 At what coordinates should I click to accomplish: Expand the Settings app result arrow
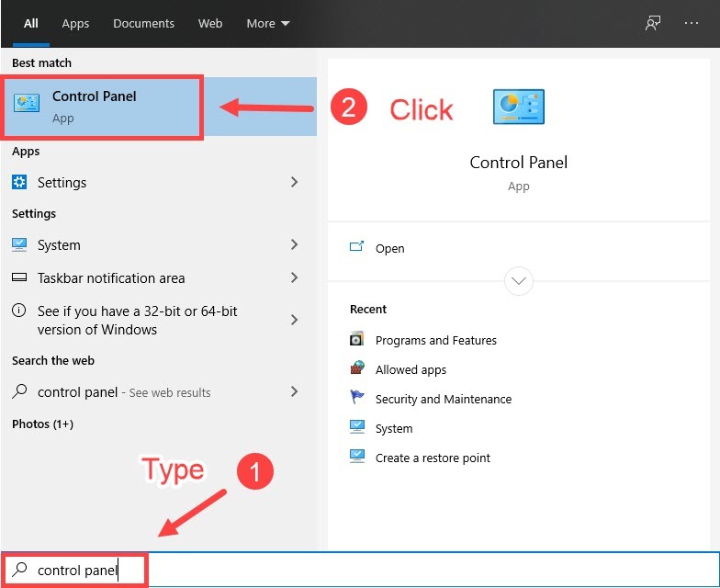tap(294, 182)
